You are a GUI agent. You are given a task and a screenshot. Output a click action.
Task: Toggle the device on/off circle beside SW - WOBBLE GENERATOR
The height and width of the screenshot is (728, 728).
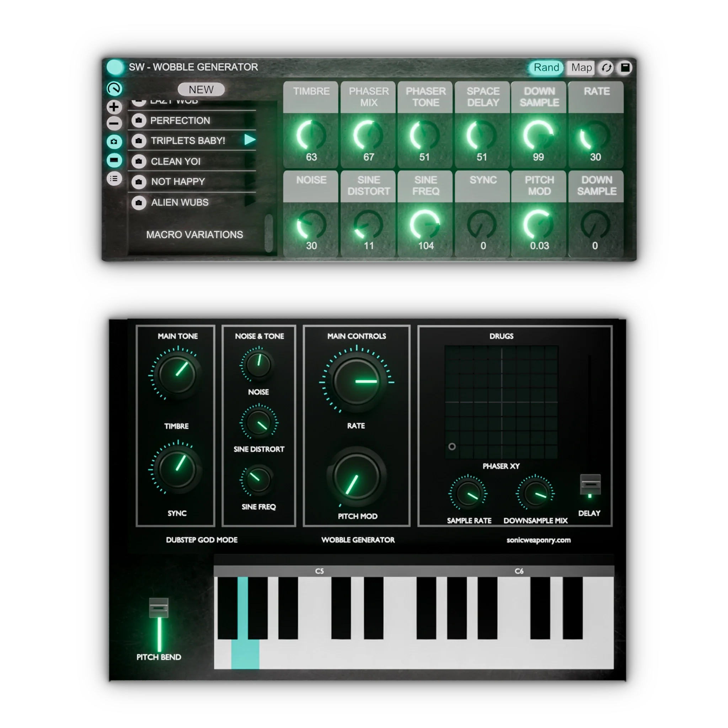tap(115, 67)
